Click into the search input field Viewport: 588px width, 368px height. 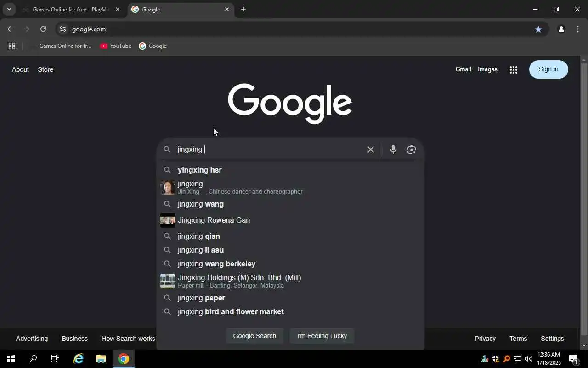tap(269, 149)
